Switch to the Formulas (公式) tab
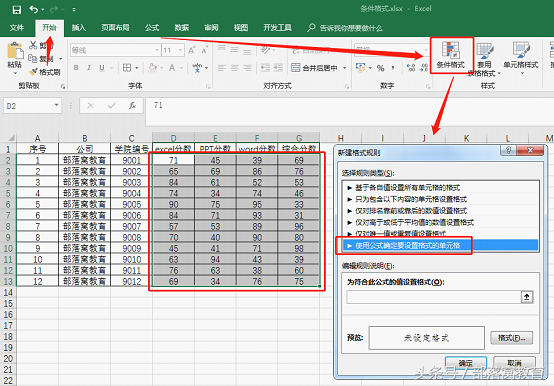Screen dimensions: 554x386 coord(152,28)
